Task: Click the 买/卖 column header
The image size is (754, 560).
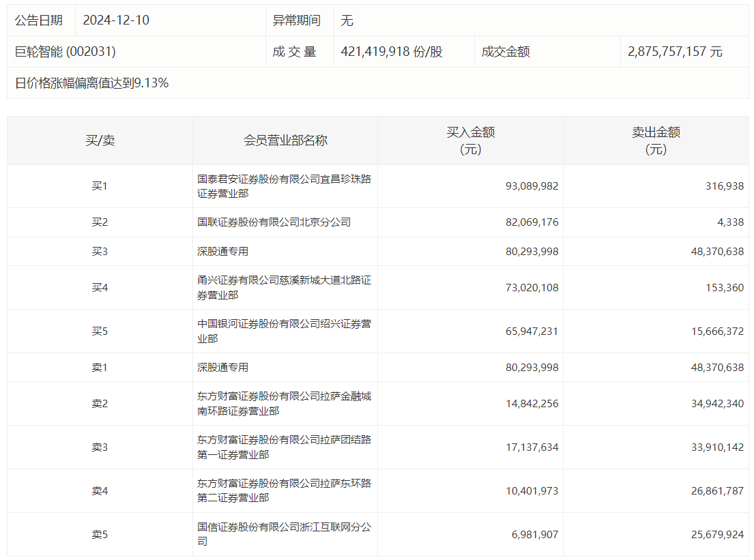Action: 100,141
